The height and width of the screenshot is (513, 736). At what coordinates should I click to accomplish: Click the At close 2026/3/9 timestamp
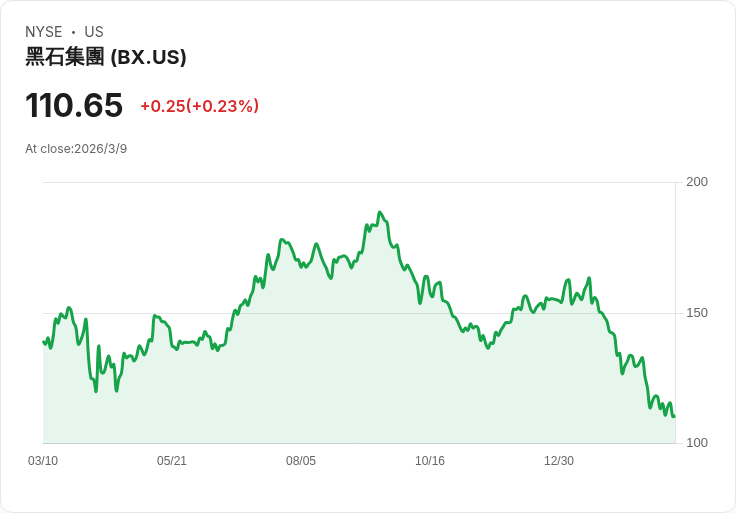(x=76, y=149)
